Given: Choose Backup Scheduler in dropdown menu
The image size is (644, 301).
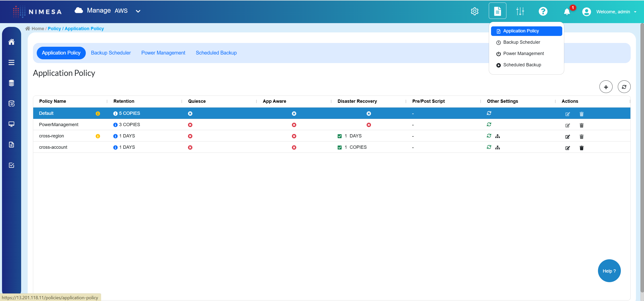Looking at the screenshot, I should pos(526,42).
